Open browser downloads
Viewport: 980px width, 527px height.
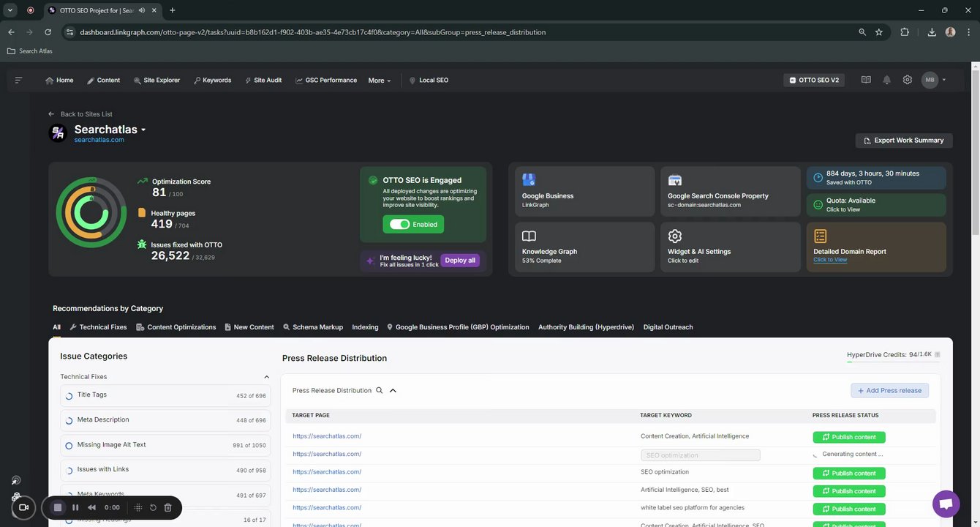pos(932,32)
